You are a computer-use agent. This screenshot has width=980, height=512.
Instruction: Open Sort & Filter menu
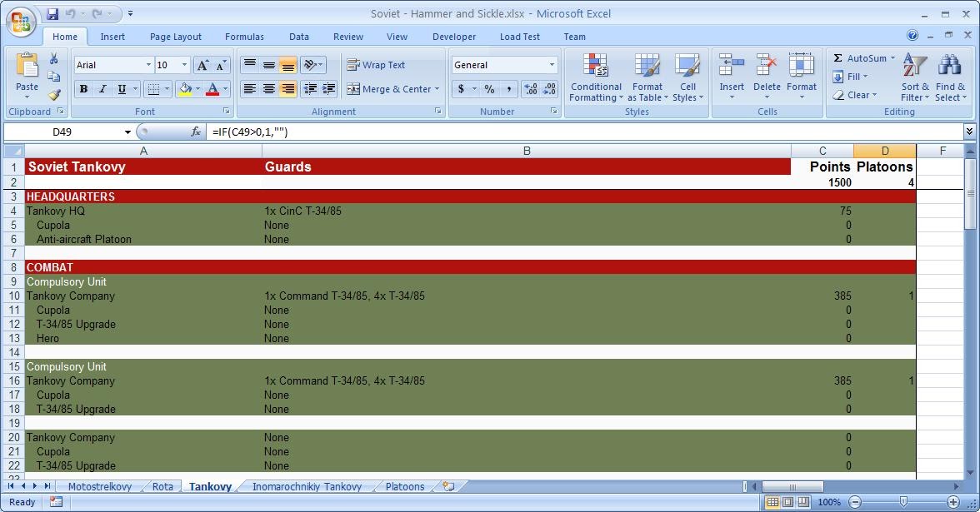point(915,77)
